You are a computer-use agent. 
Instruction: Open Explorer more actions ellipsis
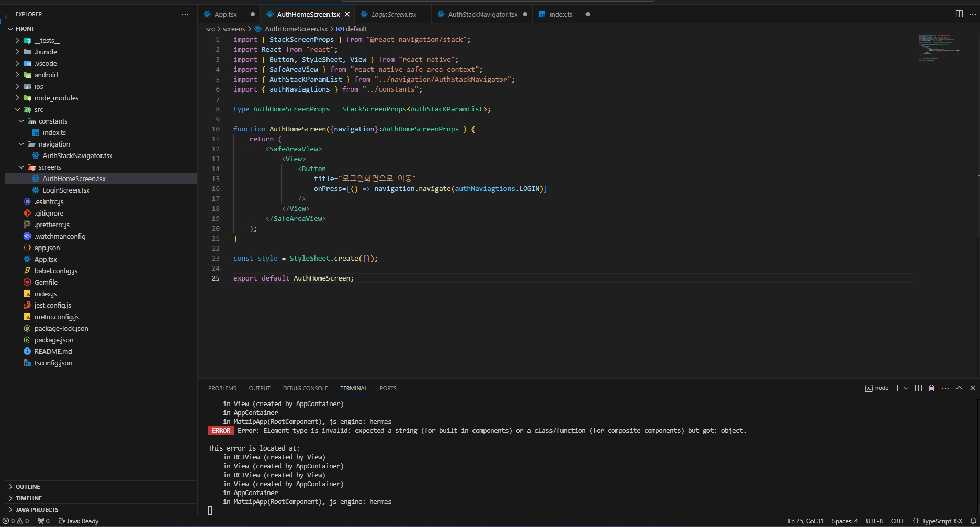pyautogui.click(x=185, y=14)
